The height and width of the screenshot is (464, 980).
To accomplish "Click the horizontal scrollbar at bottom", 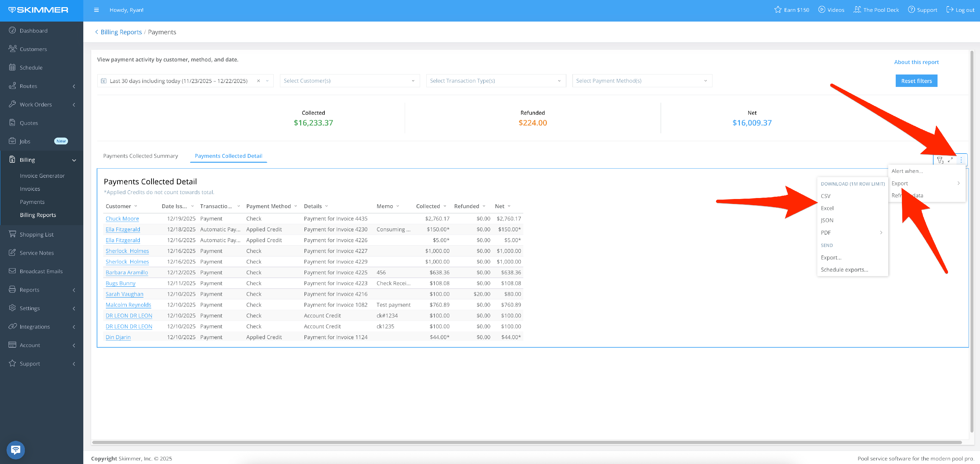I will [527, 442].
